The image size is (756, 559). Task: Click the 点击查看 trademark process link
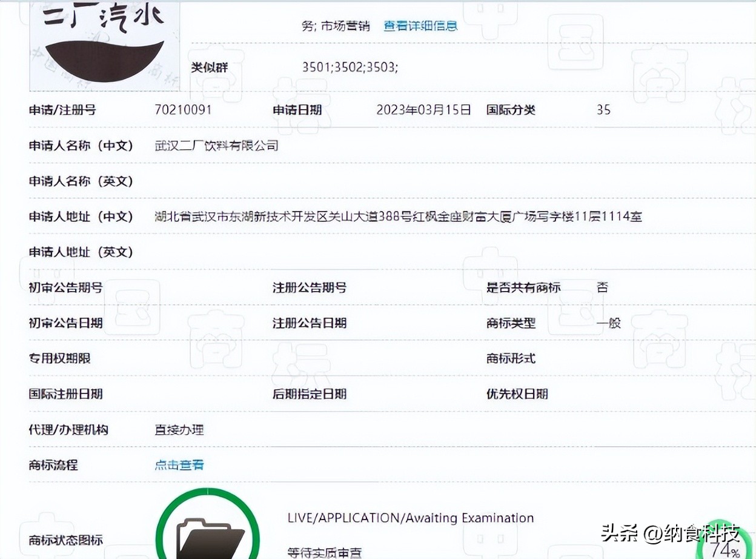[179, 465]
